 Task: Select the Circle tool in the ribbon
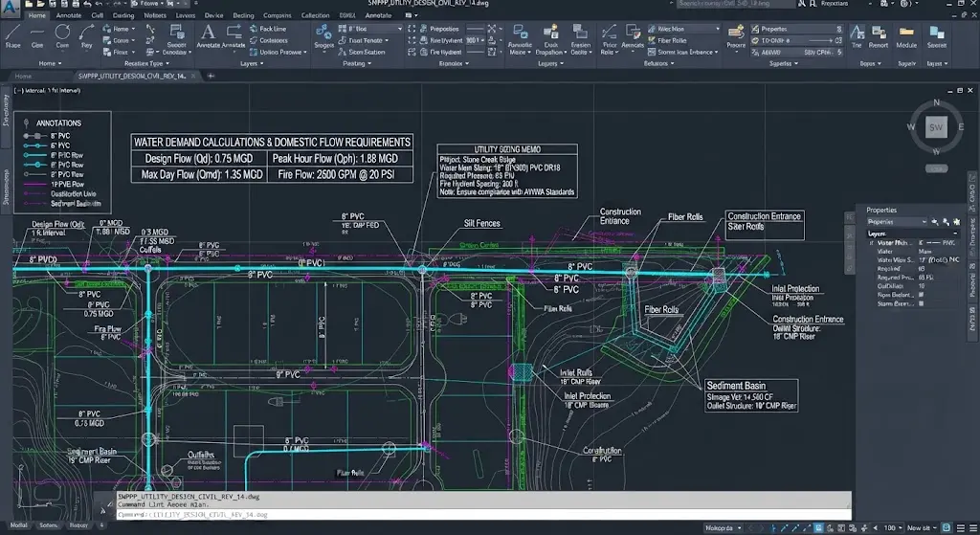coord(62,36)
